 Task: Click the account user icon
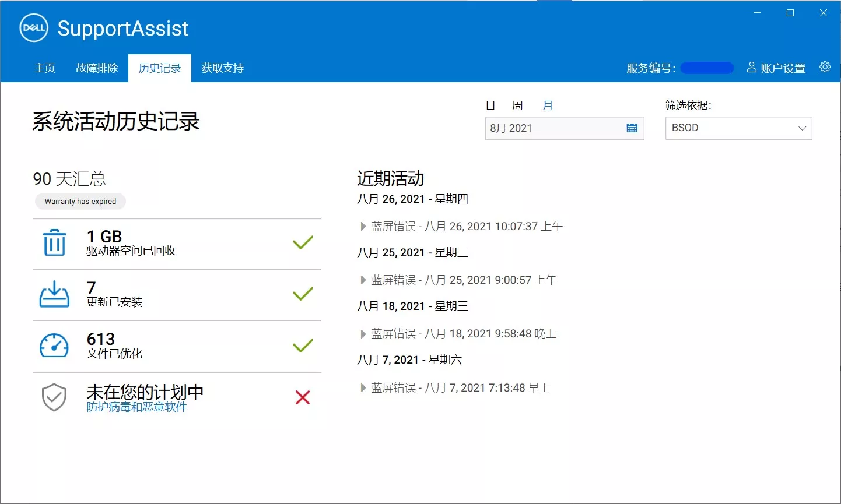click(x=752, y=67)
